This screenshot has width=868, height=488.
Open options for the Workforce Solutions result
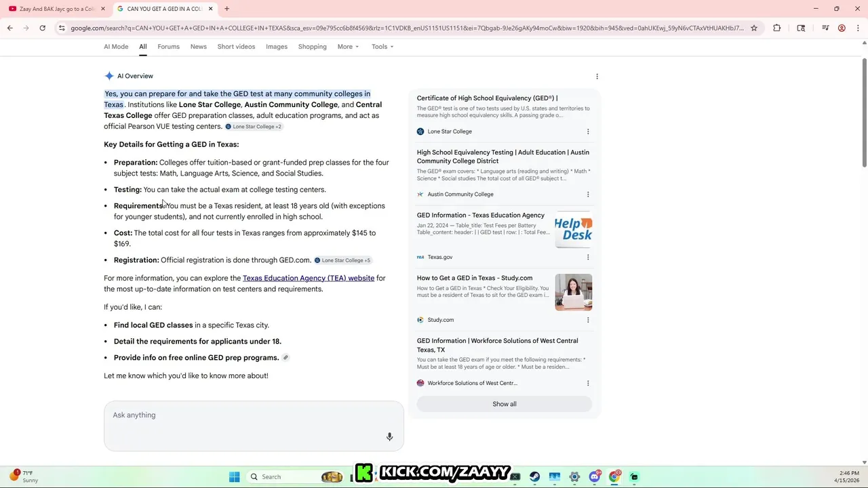pos(588,383)
